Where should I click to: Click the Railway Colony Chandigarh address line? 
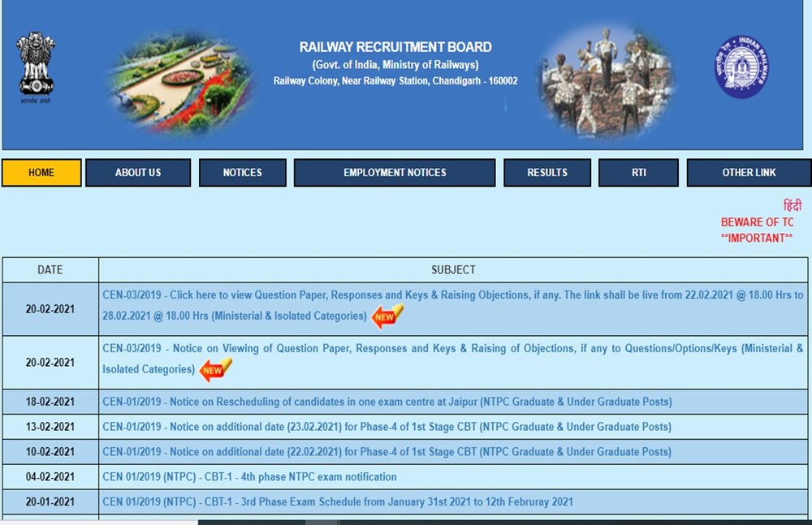point(395,81)
